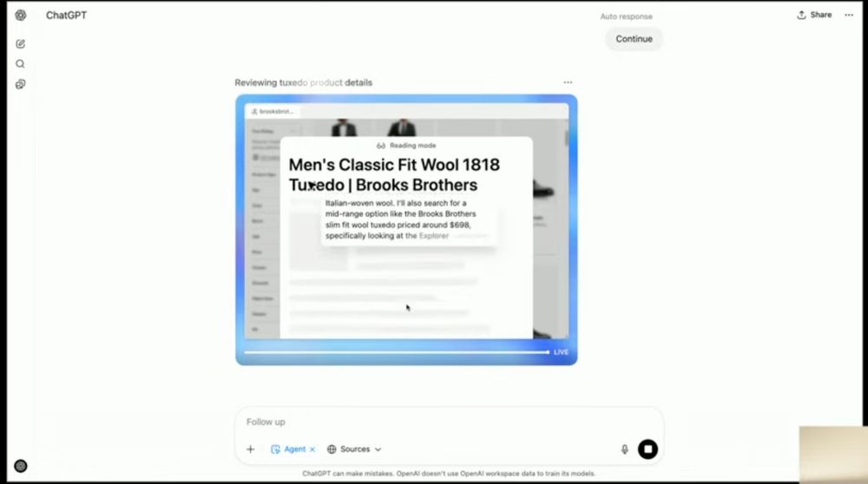This screenshot has width=868, height=484.
Task: Focus the Follow up input field
Action: pyautogui.click(x=449, y=422)
